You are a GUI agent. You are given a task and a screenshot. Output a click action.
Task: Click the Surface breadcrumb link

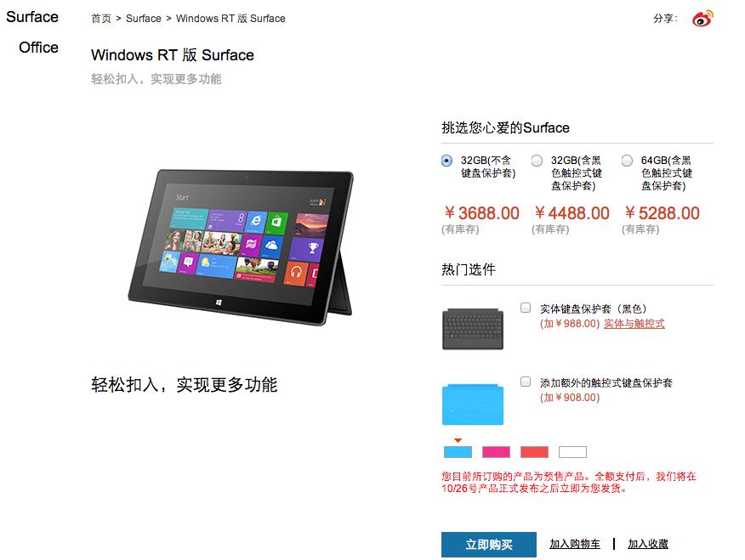coord(144,19)
